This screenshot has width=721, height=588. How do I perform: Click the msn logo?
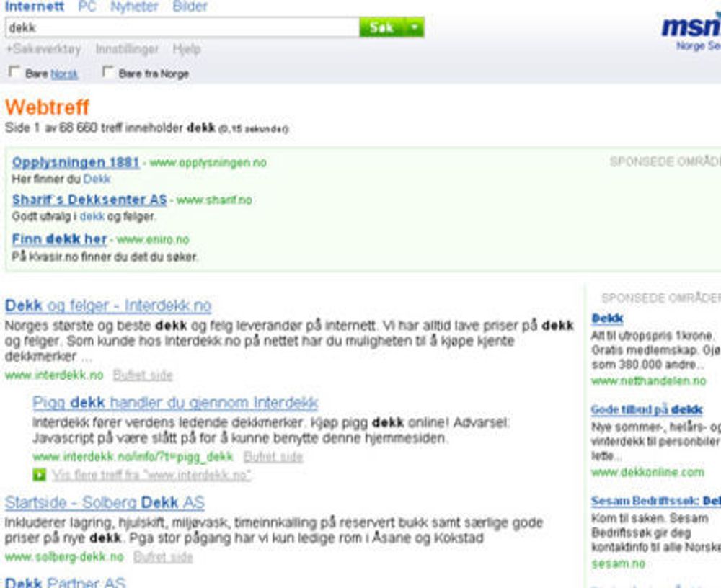pyautogui.click(x=691, y=26)
